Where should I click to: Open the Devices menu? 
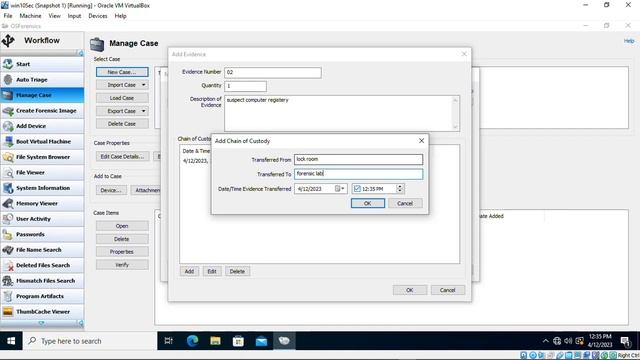coord(98,16)
